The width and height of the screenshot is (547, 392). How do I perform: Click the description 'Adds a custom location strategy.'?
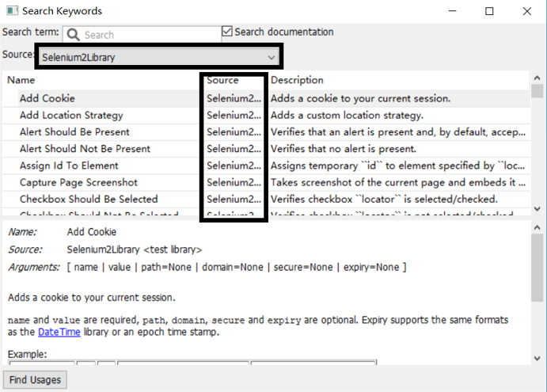click(347, 115)
